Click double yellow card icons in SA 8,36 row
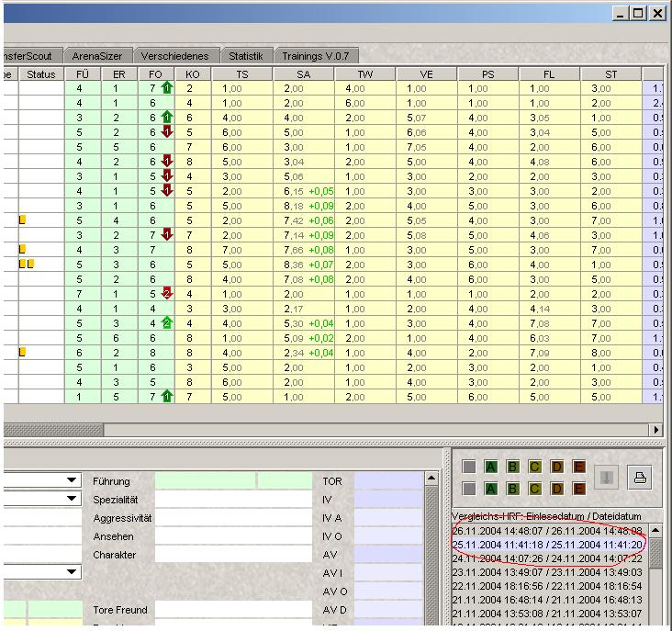Screen dimensions: 672x631 [27, 264]
